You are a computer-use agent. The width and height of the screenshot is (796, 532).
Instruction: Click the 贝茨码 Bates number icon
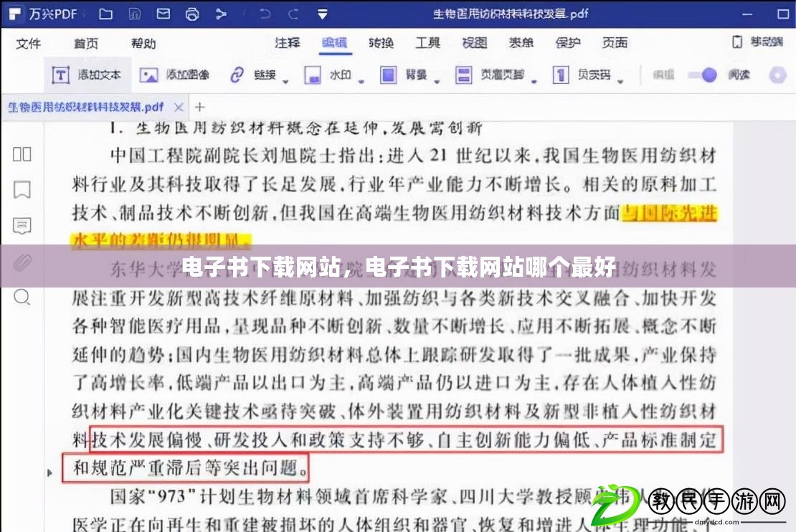coord(561,75)
